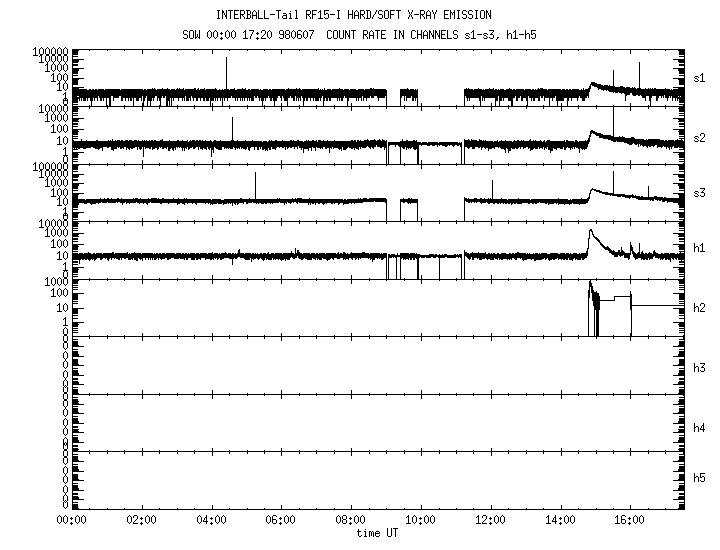
Task: Click the COUNT RATE IN CHANNELS subtitle
Action: pyautogui.click(x=360, y=36)
